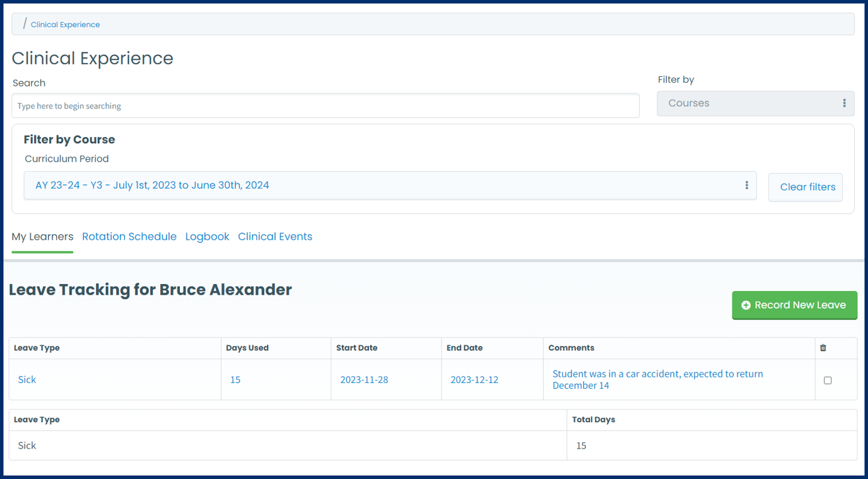Click the 2023-11-28 start date link
This screenshot has width=868, height=479.
(x=364, y=380)
